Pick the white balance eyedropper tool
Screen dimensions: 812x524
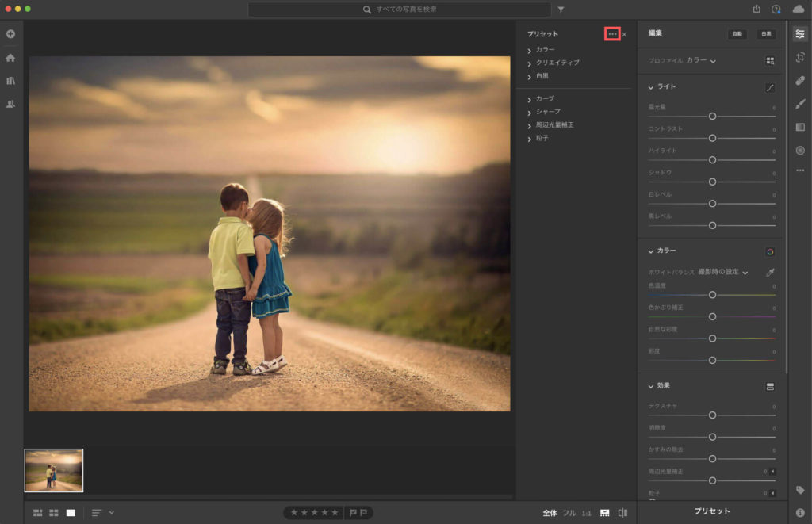770,273
